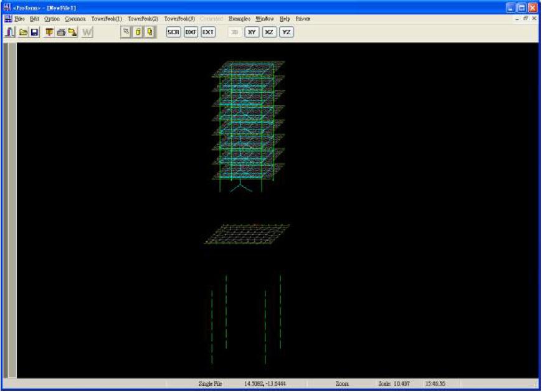The image size is (542, 392).
Task: Click the print icon in toolbar
Action: pyautogui.click(x=61, y=32)
